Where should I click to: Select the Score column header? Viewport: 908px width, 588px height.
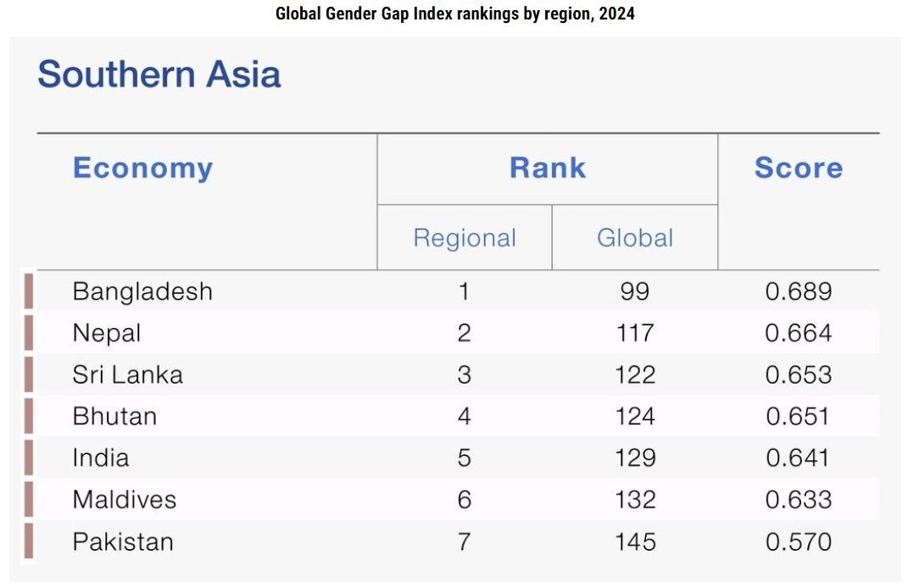click(799, 168)
